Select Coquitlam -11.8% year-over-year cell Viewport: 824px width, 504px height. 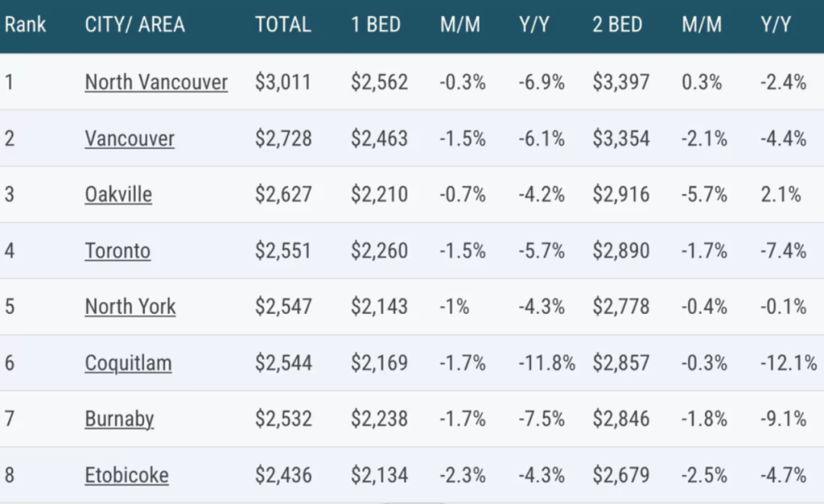[546, 363]
